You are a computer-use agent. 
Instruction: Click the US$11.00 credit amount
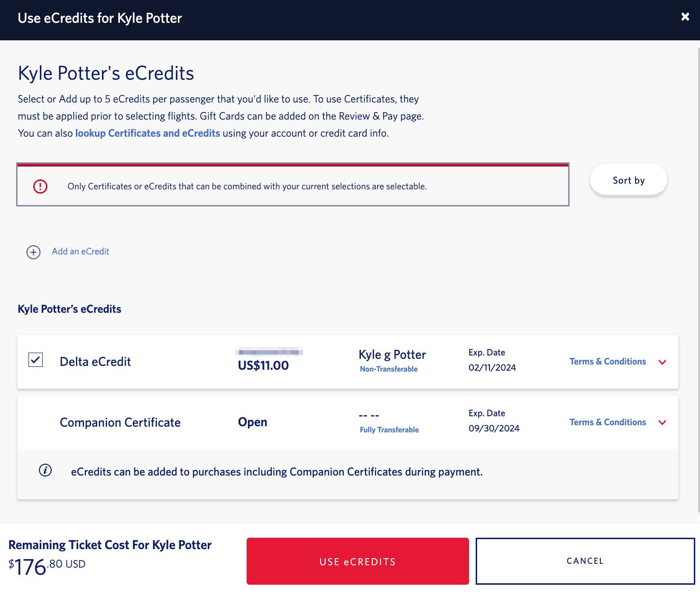[263, 365]
